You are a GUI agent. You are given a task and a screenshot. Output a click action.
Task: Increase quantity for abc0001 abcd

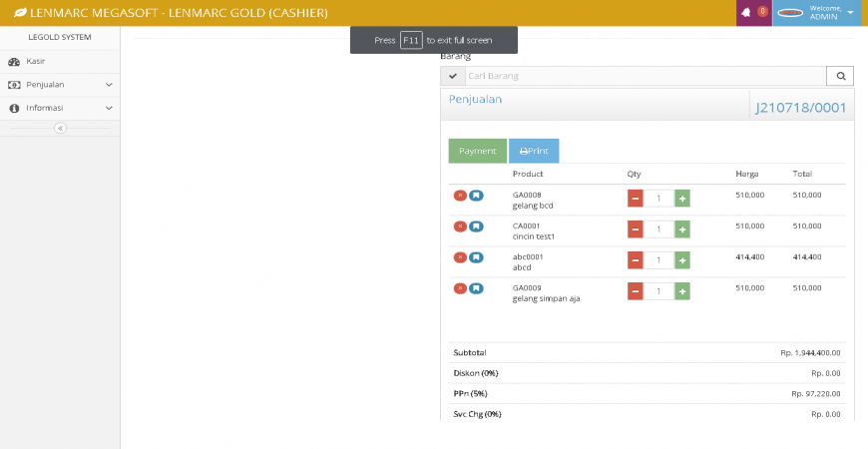coord(682,260)
